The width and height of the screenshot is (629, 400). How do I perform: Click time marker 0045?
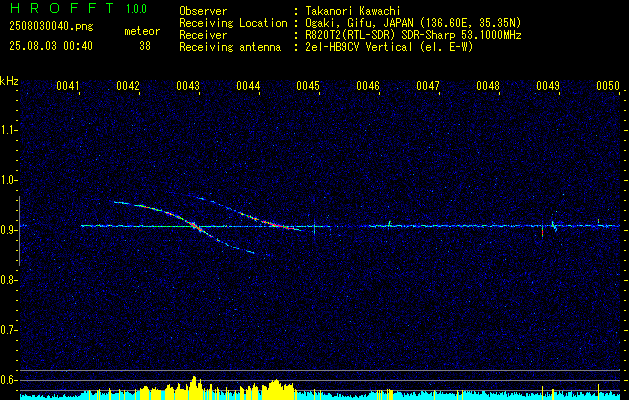pos(308,86)
